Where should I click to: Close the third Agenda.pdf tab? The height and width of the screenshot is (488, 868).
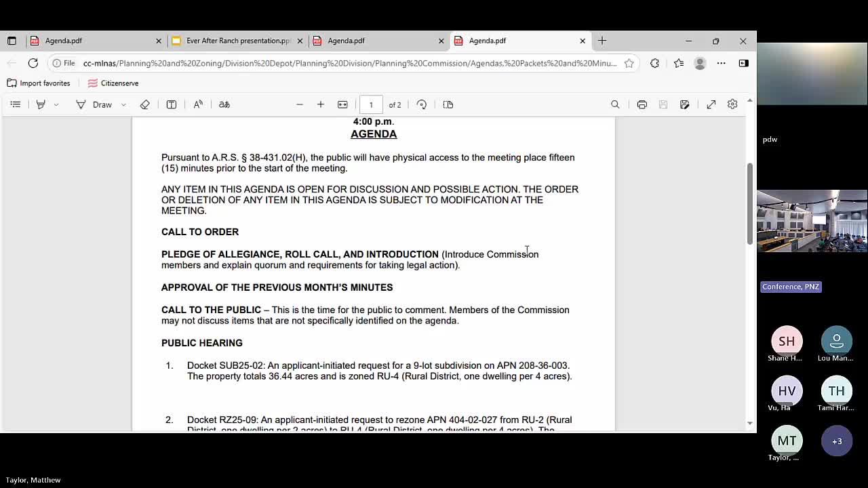tap(441, 41)
